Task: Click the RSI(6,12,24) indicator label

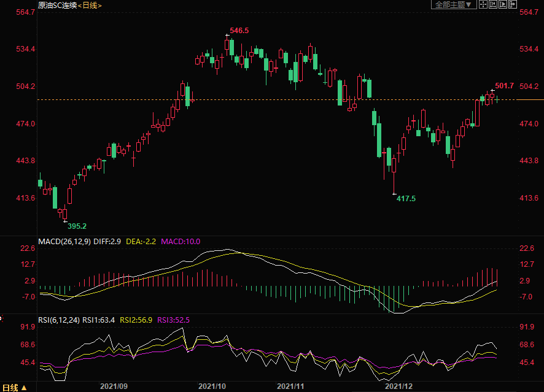Action: coord(59,320)
